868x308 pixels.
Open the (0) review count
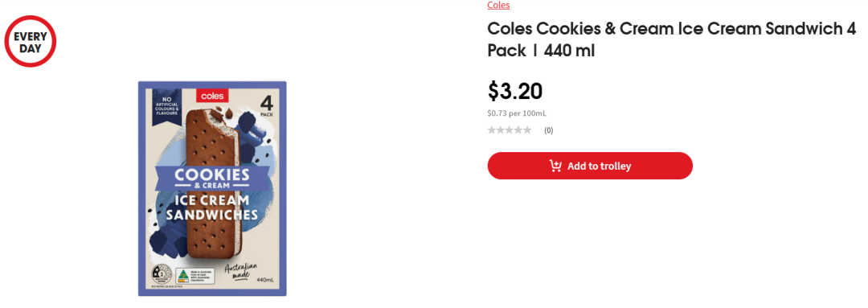click(549, 131)
